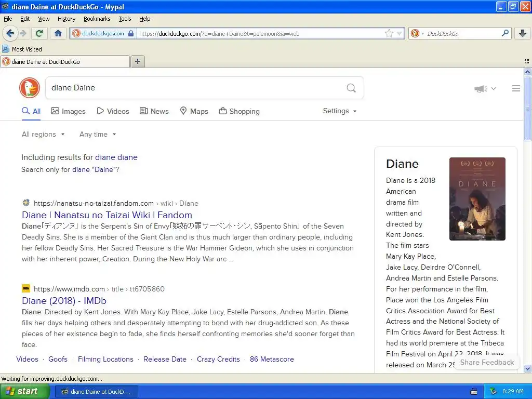Open the History menu
Viewport: 532px width, 399px height.
pyautogui.click(x=66, y=19)
